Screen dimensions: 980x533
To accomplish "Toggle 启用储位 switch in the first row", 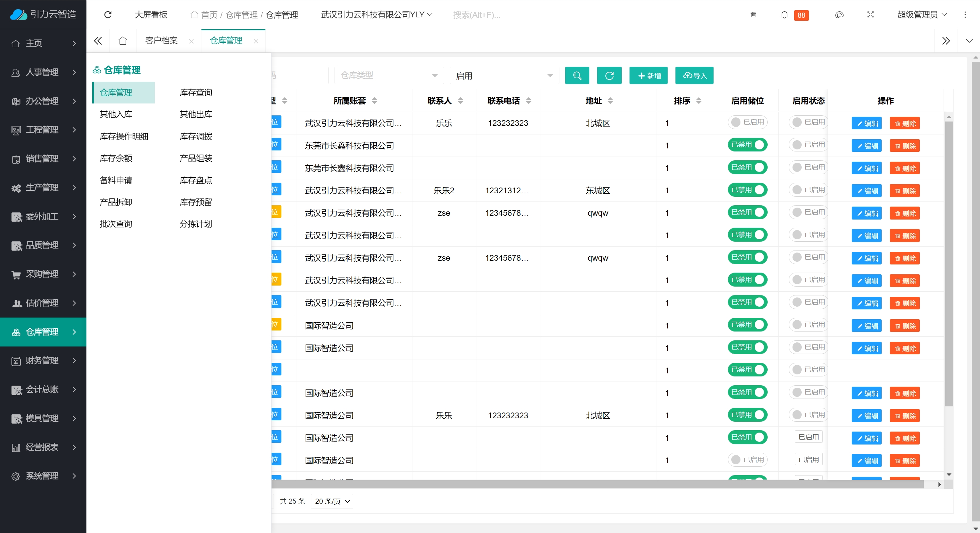I will pyautogui.click(x=747, y=122).
